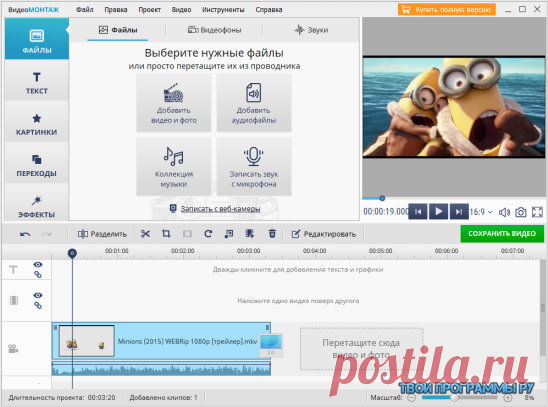Click the Масштаб zoom slider handle

(x=454, y=397)
